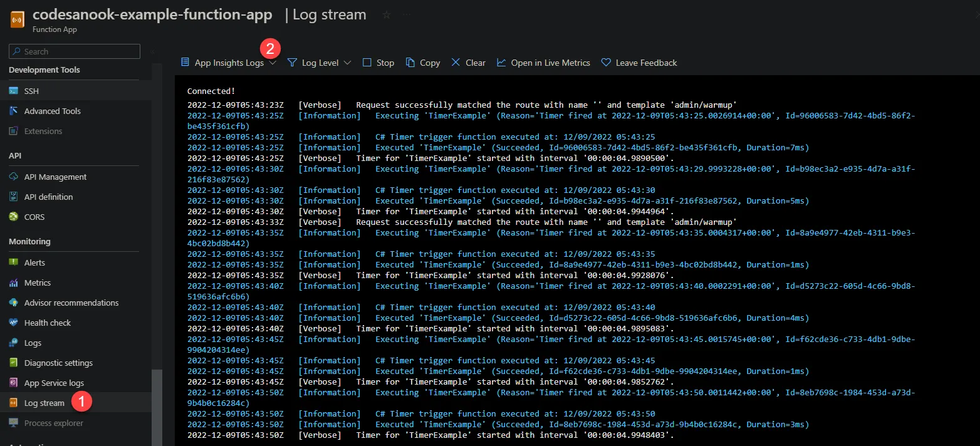
Task: Collapse the sidebar menu with the chevron
Action: [x=152, y=51]
